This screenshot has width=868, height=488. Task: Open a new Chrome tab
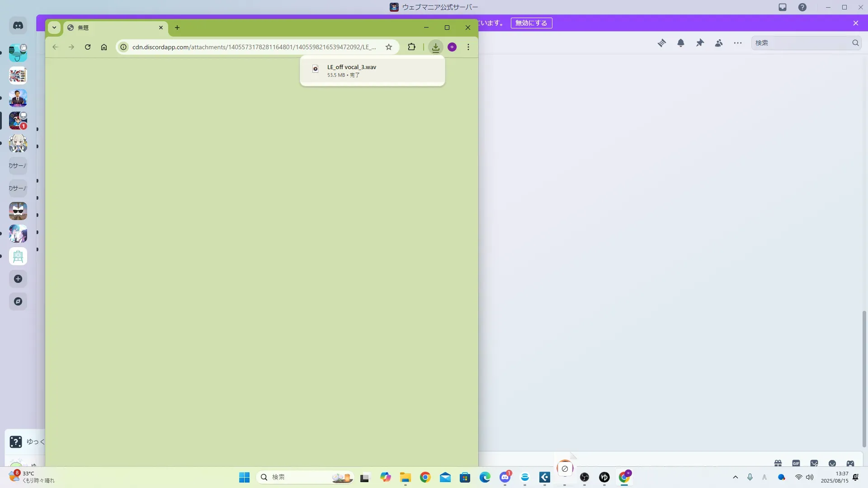coord(177,28)
